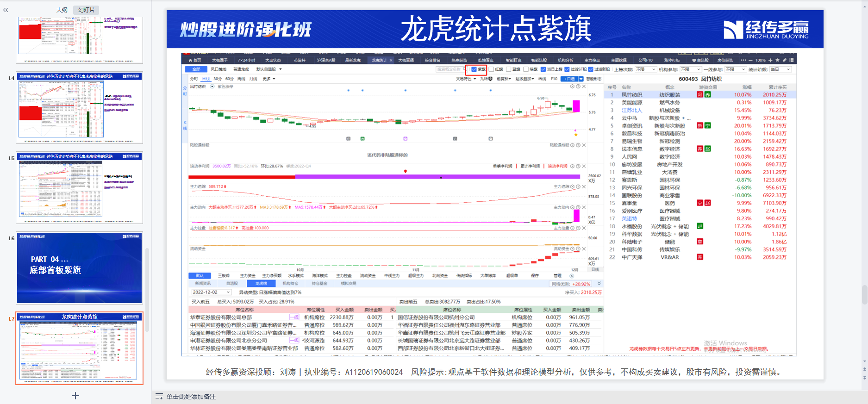The width and height of the screenshot is (868, 404).
Task: Collapse the slide panel with the double chevron
Action: pyautogui.click(x=6, y=10)
